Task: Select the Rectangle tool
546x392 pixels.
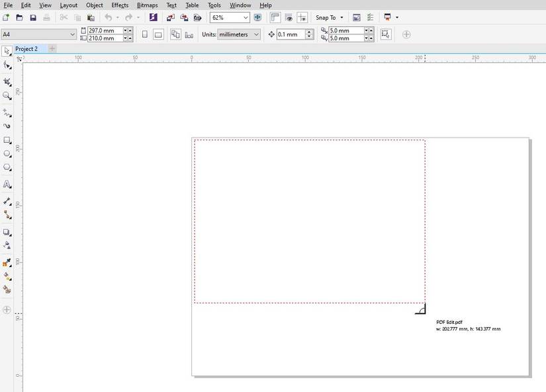Action: tap(7, 140)
